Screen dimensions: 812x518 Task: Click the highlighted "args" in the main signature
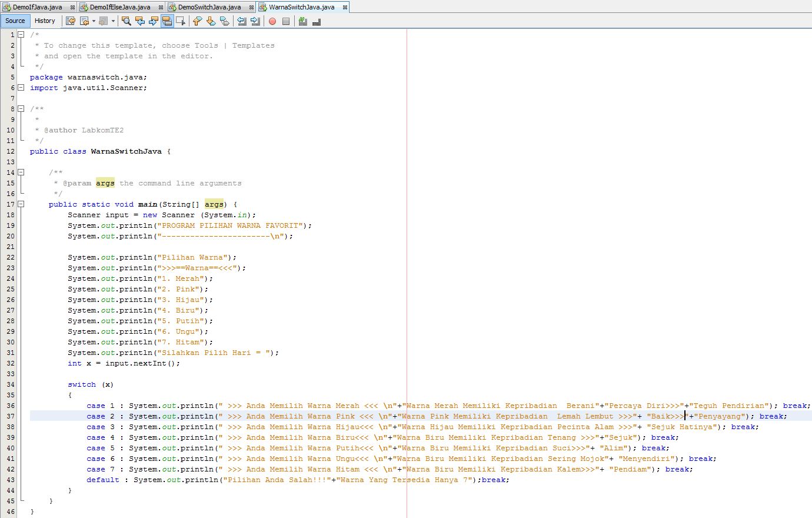[x=214, y=204]
